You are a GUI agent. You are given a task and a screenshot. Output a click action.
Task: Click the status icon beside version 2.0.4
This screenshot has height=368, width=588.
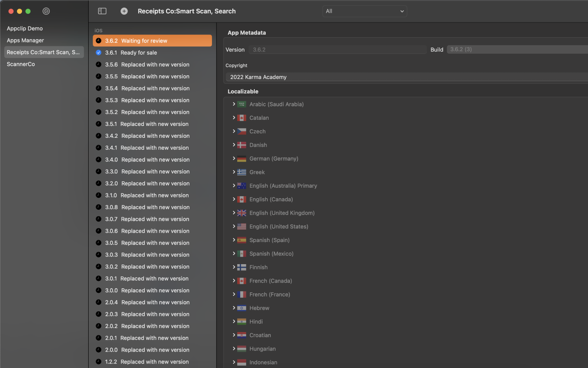98,302
